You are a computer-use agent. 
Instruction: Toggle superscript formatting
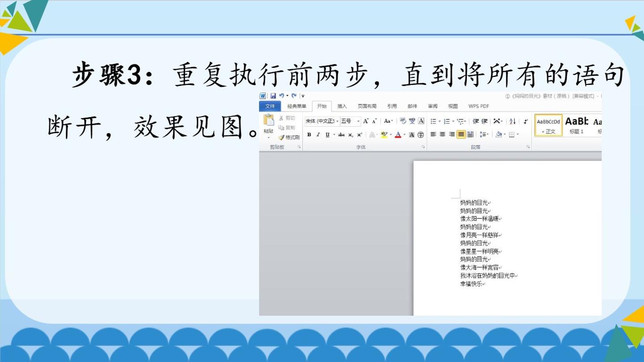tap(360, 135)
